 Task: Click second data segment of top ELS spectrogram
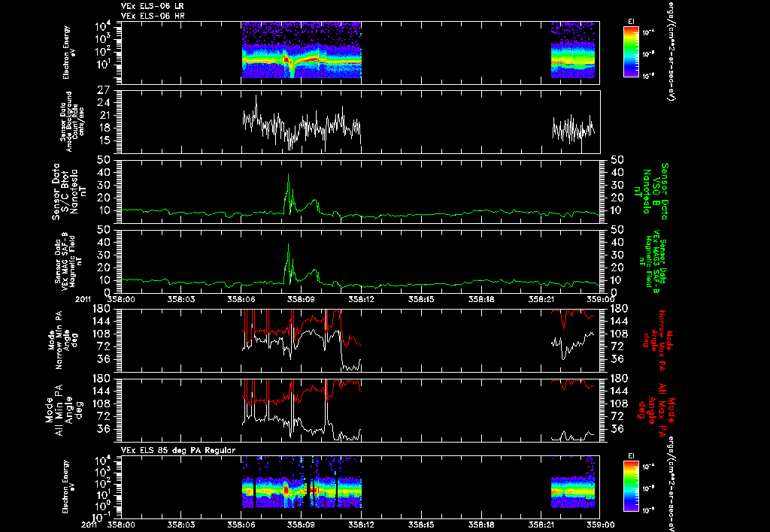pos(572,50)
